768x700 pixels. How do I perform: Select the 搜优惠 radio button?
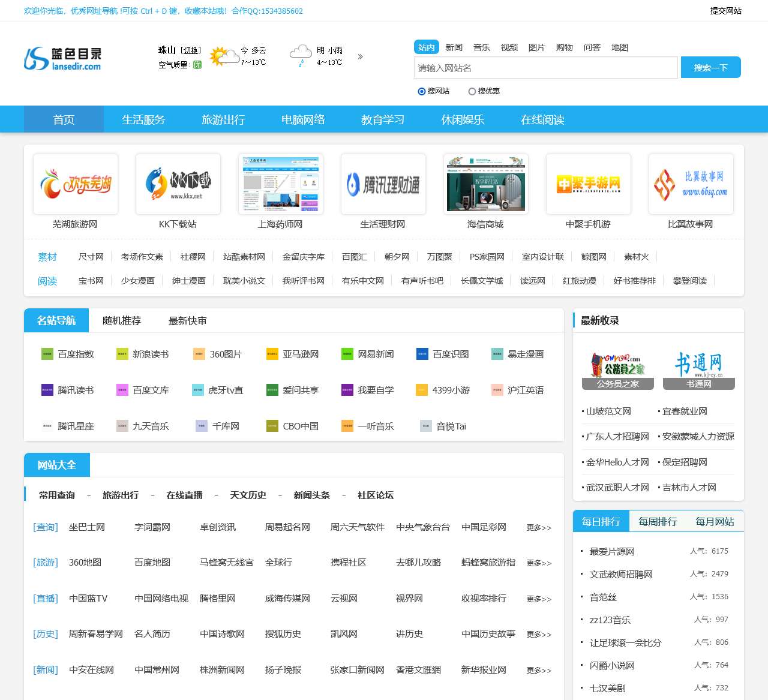pos(472,91)
